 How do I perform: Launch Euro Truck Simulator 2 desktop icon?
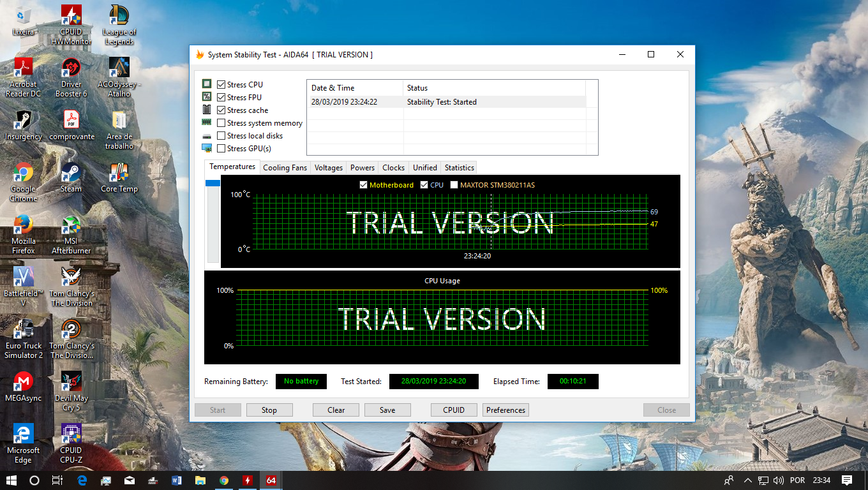pyautogui.click(x=23, y=339)
